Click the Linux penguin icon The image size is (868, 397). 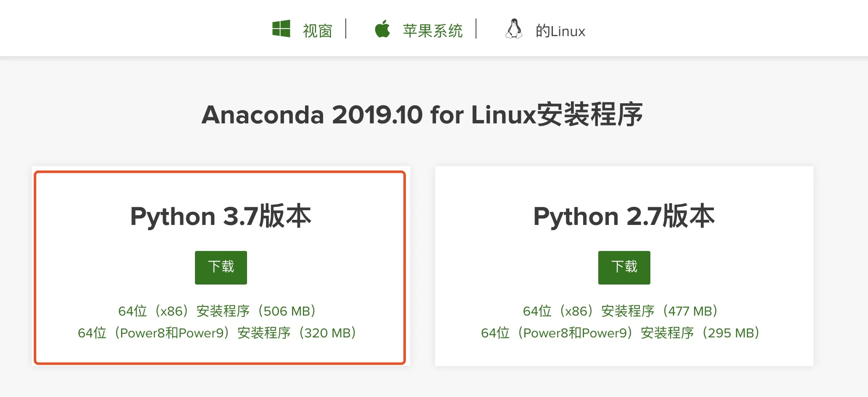514,29
